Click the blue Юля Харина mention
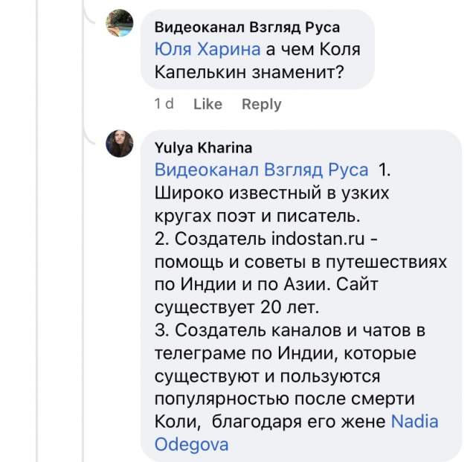476x462 pixels. 208,50
